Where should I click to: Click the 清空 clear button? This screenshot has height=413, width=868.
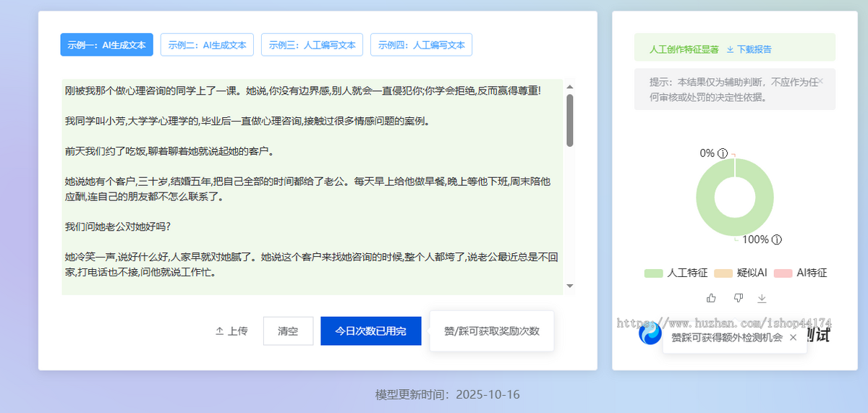pos(288,331)
